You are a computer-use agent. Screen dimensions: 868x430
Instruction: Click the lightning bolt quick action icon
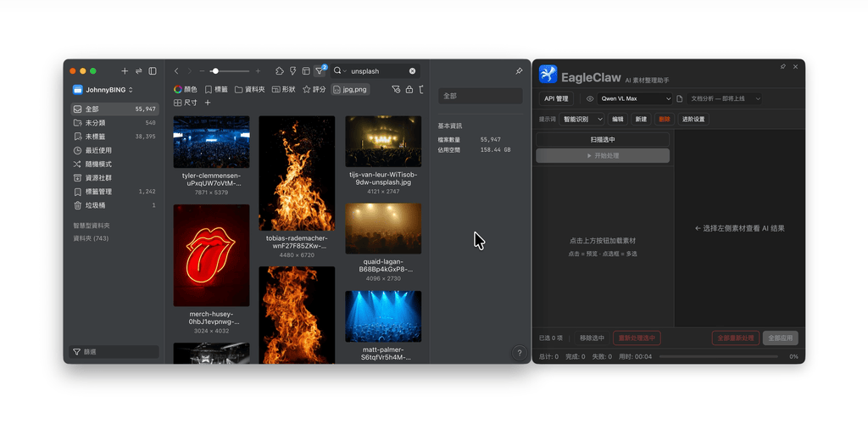[x=292, y=71]
